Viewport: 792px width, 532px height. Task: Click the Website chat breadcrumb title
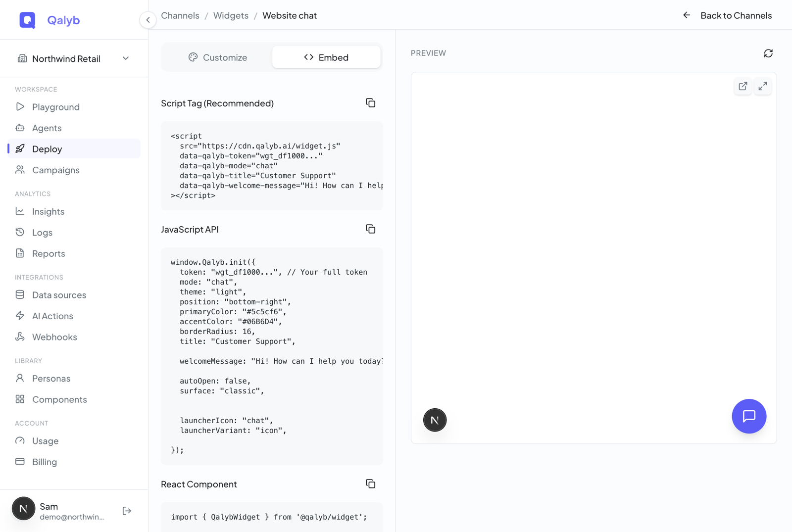pyautogui.click(x=290, y=15)
